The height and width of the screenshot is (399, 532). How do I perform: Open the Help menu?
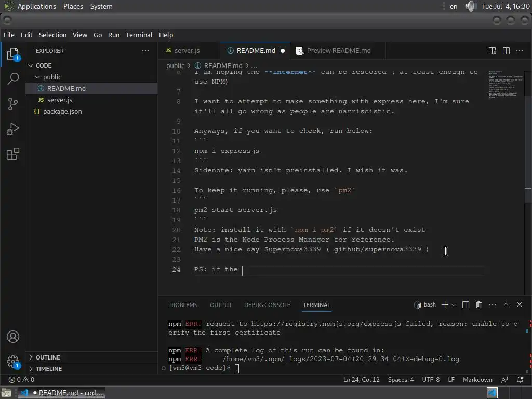pos(166,35)
